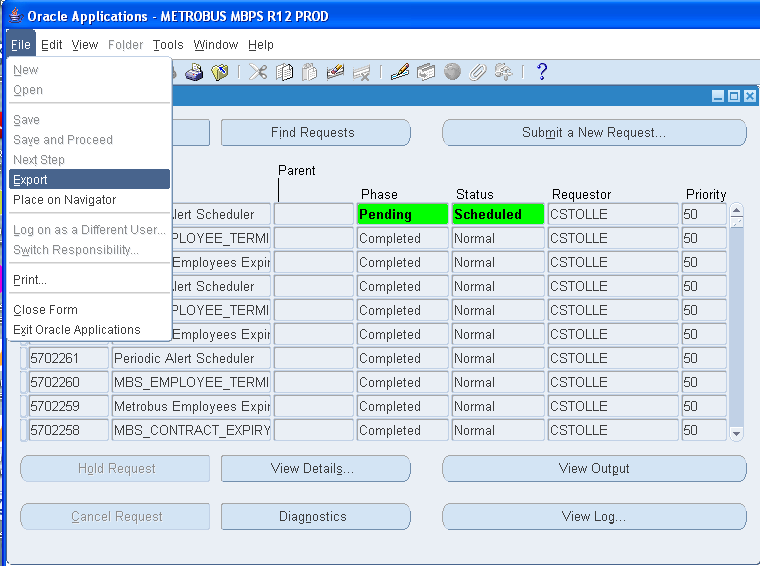760x566 pixels.
Task: Click the Window Help question mark icon
Action: 542,73
